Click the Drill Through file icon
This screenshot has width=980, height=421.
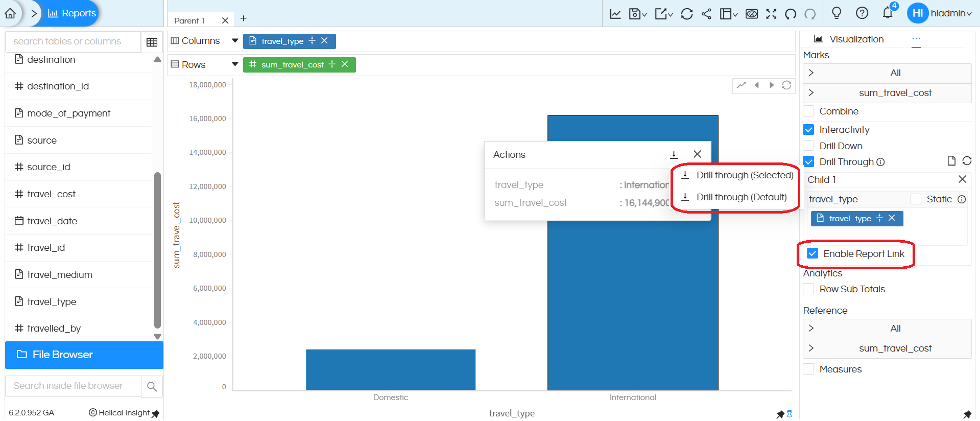(x=951, y=161)
